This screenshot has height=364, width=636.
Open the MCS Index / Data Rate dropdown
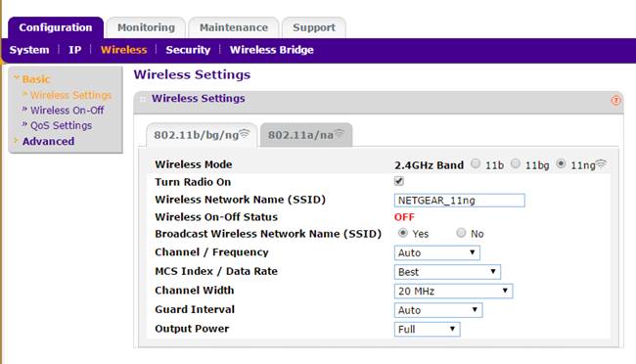pos(447,272)
